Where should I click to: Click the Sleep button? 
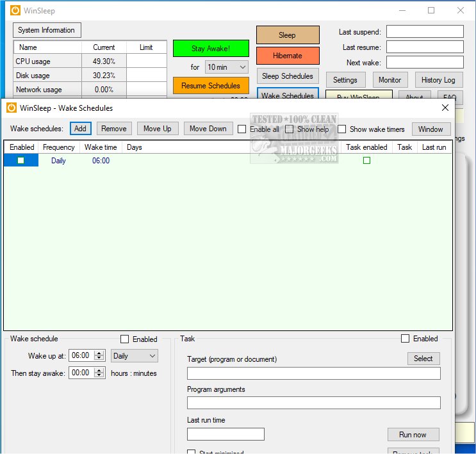tap(288, 35)
